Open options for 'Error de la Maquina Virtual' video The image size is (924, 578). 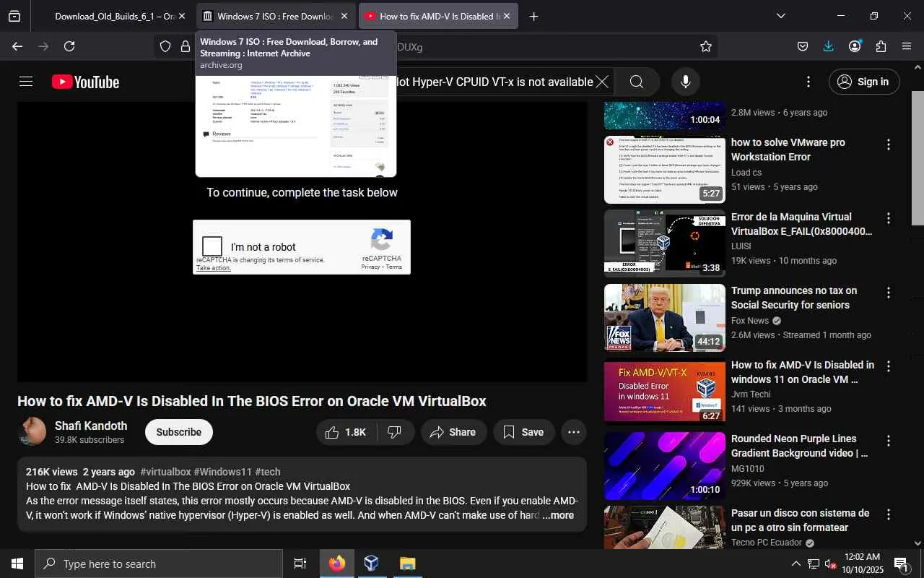point(889,218)
